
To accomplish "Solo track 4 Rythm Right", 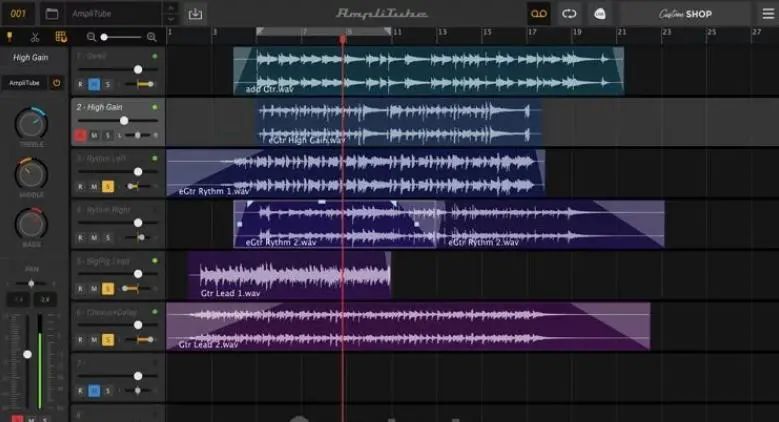I will tap(107, 238).
